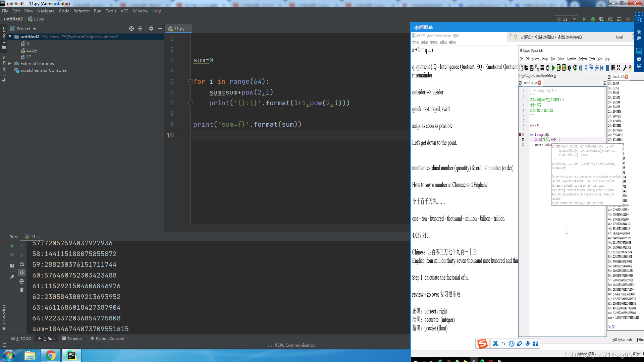Open the Terminal tool window
This screenshot has width=644, height=362.
point(72,339)
